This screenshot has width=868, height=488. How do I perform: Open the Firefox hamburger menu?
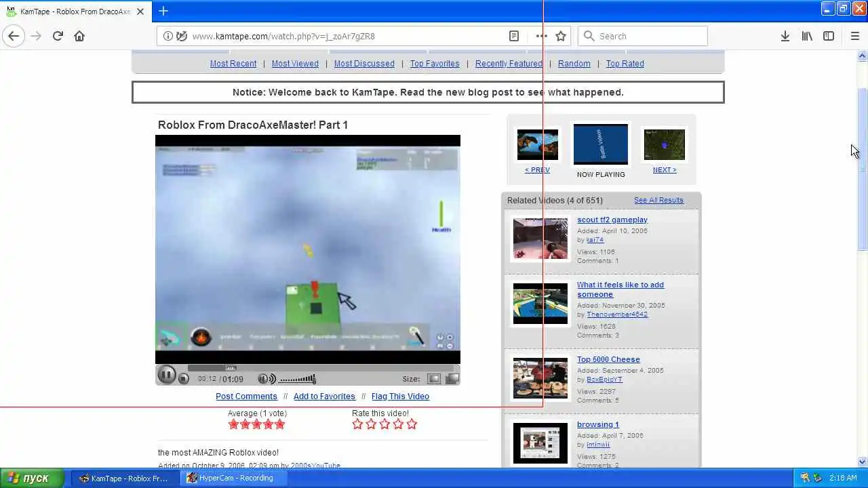point(854,36)
